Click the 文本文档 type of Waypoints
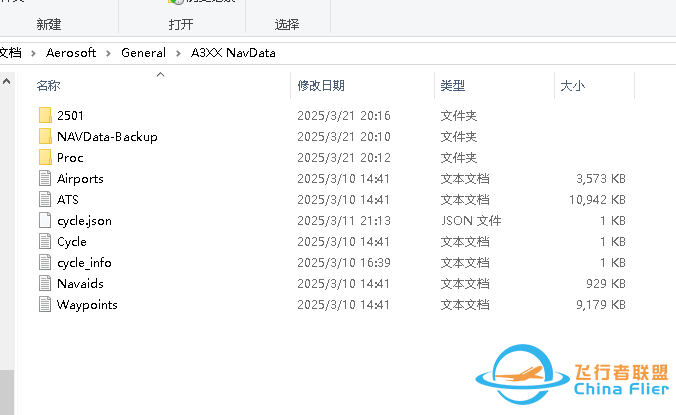Viewport: 676px width, 415px height. 465,305
